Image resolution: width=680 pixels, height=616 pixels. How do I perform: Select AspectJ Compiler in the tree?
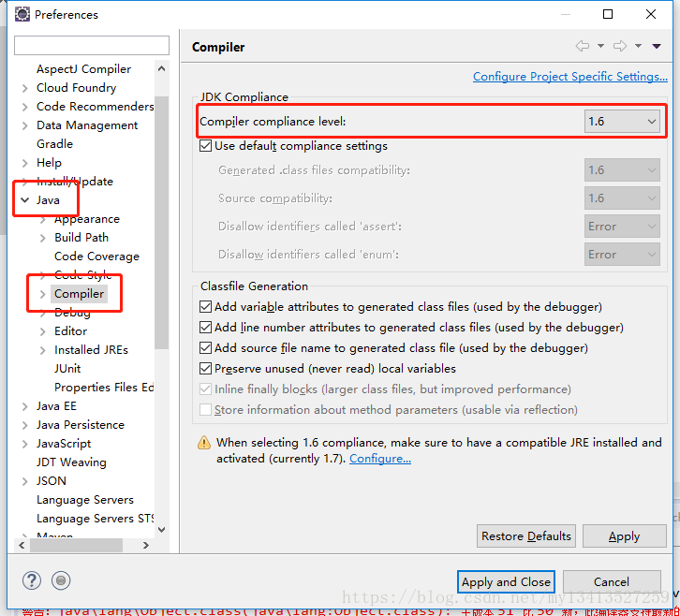[x=83, y=69]
